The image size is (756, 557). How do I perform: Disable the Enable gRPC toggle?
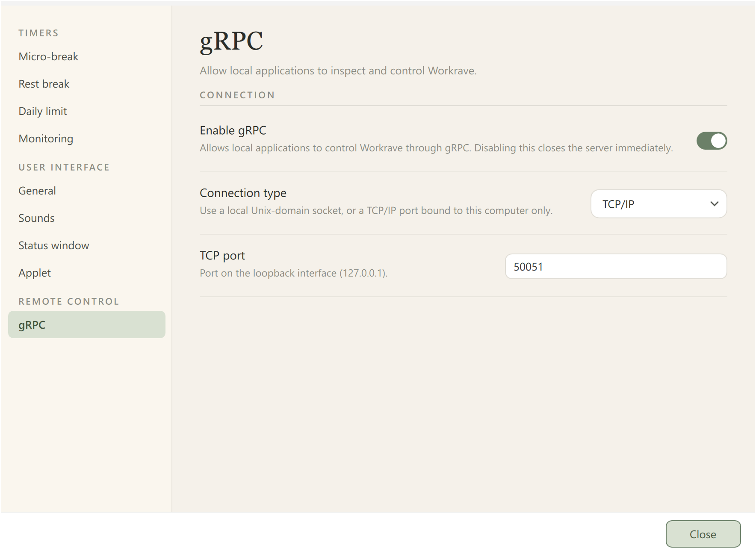click(x=712, y=141)
